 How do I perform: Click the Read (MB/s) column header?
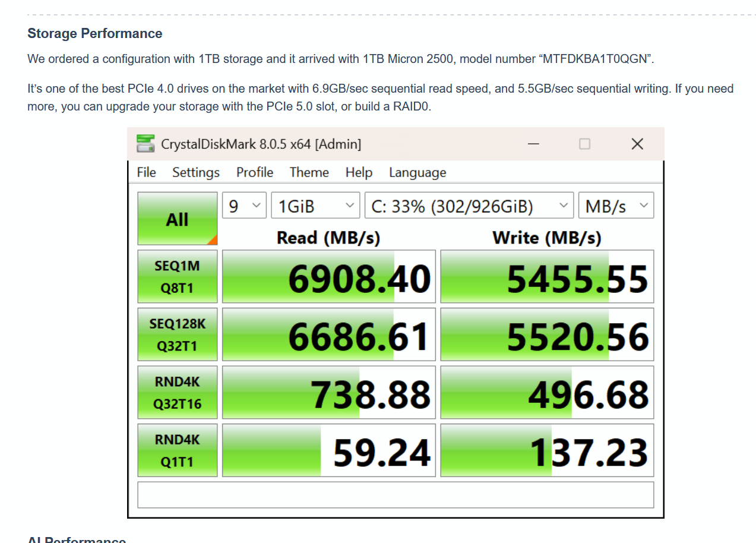[328, 238]
